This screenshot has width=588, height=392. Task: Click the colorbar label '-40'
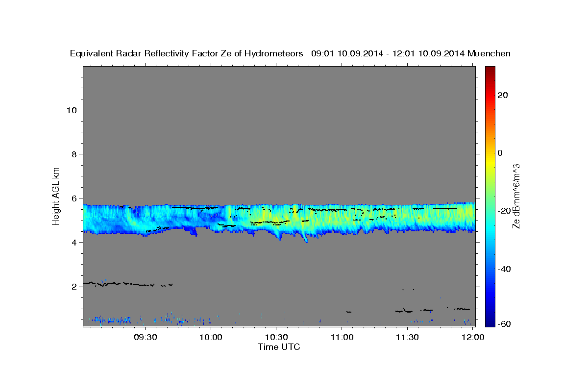(x=504, y=269)
